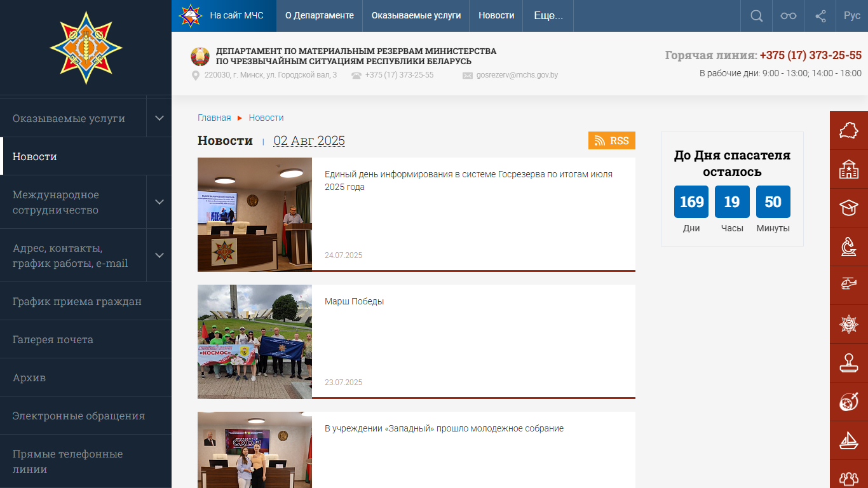Open the globe with satellite icon

click(x=849, y=402)
